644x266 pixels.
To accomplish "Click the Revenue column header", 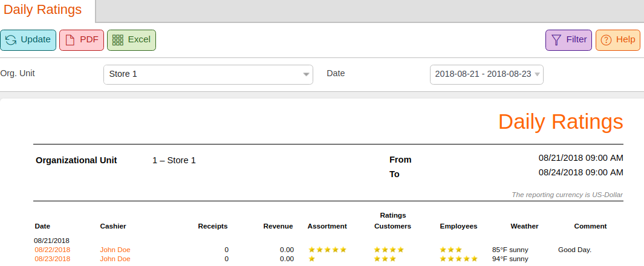I will coord(278,226).
